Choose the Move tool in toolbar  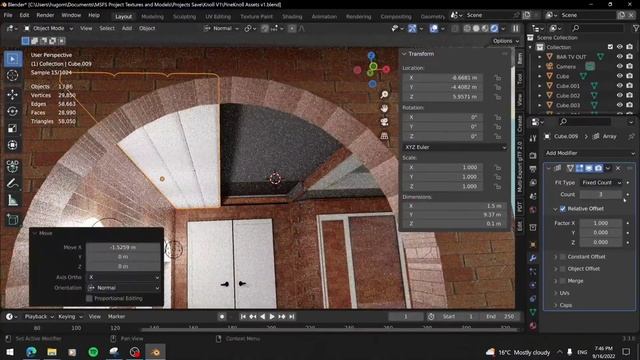click(13, 94)
